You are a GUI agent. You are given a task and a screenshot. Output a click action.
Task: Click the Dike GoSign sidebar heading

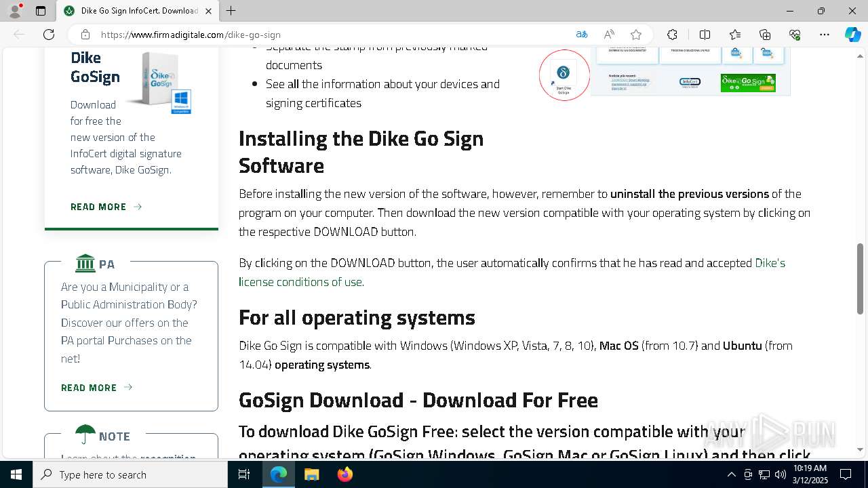pos(95,67)
